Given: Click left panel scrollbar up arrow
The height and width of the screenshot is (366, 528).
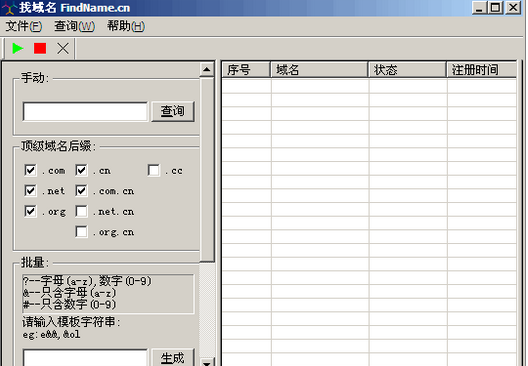Looking at the screenshot, I should [207, 70].
